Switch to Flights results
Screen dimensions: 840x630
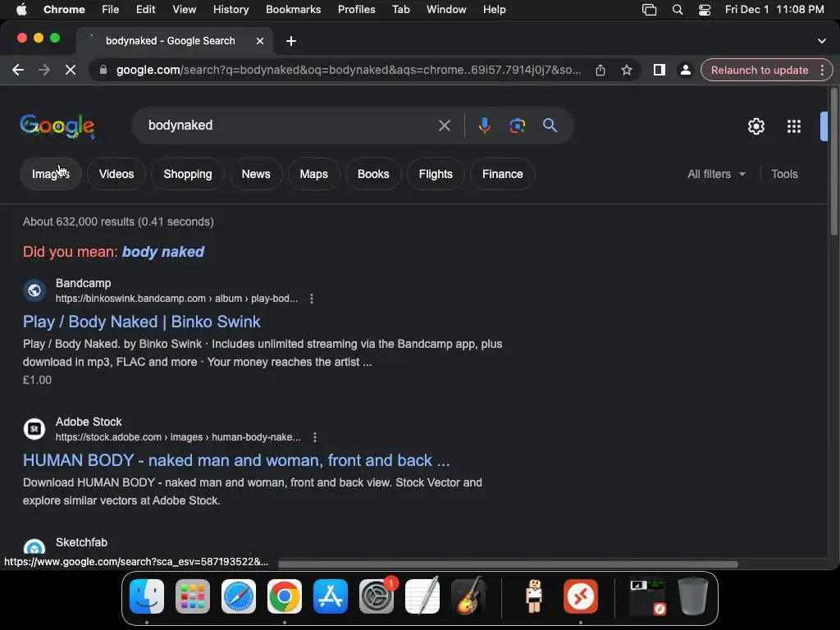pyautogui.click(x=436, y=174)
